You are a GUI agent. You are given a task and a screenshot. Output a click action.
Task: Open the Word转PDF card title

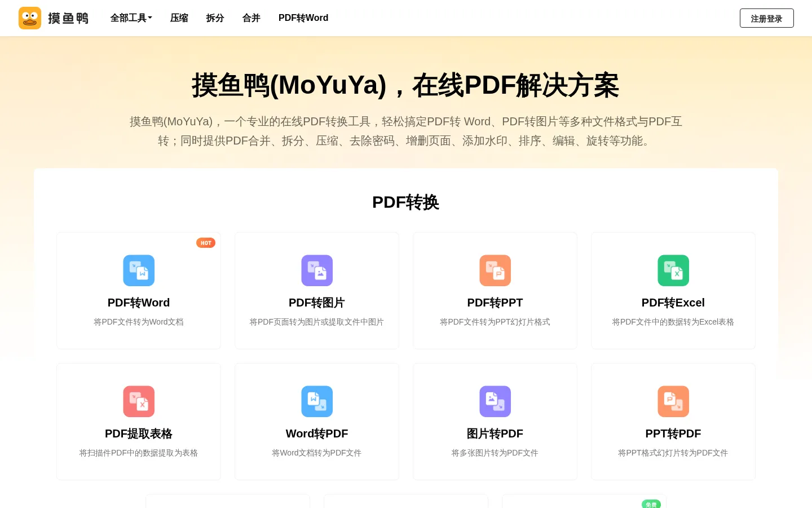point(317,433)
